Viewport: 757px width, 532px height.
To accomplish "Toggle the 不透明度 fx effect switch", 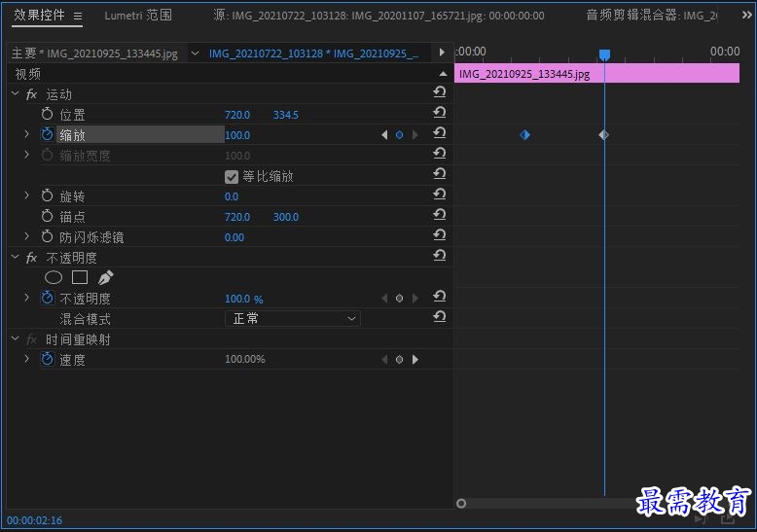I will (x=31, y=258).
